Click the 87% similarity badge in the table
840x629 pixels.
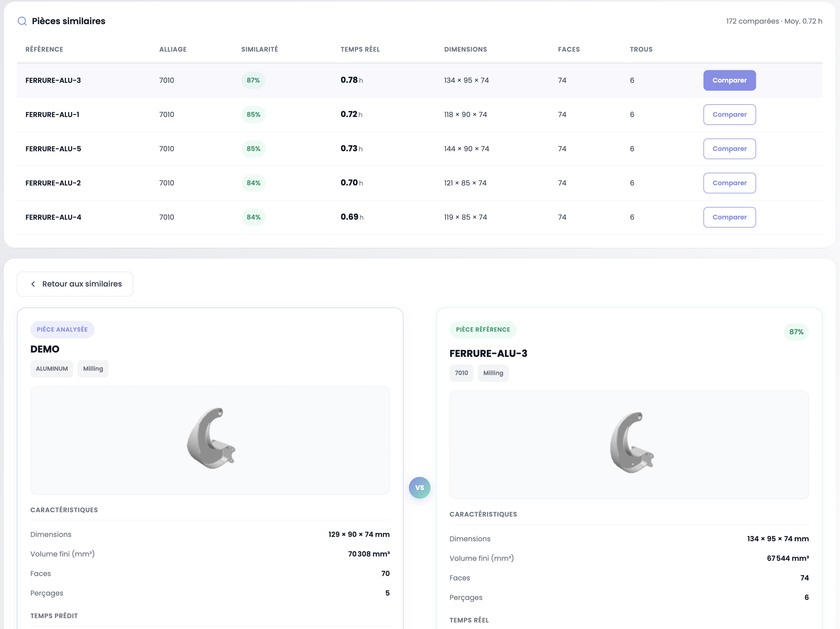(x=253, y=80)
